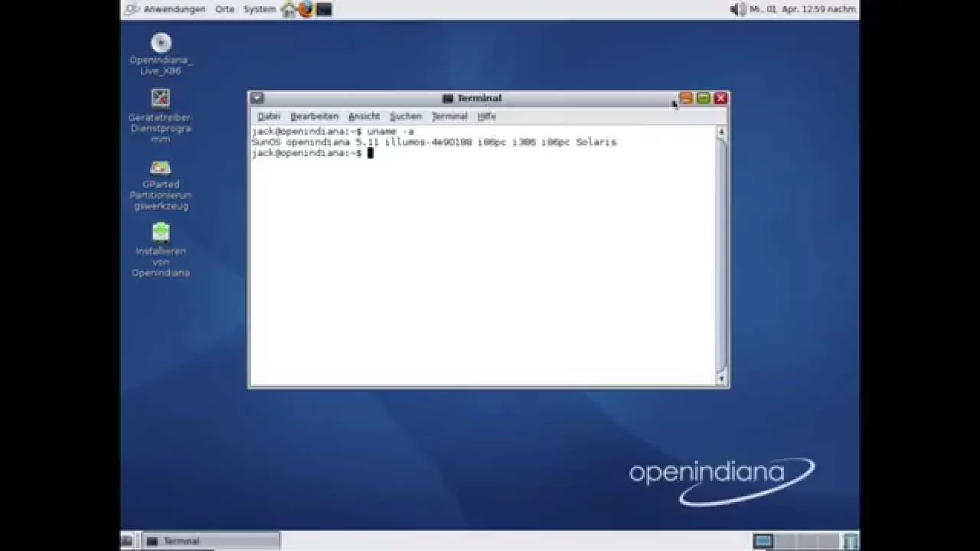
Task: Open the System menu in top panel
Action: (260, 9)
